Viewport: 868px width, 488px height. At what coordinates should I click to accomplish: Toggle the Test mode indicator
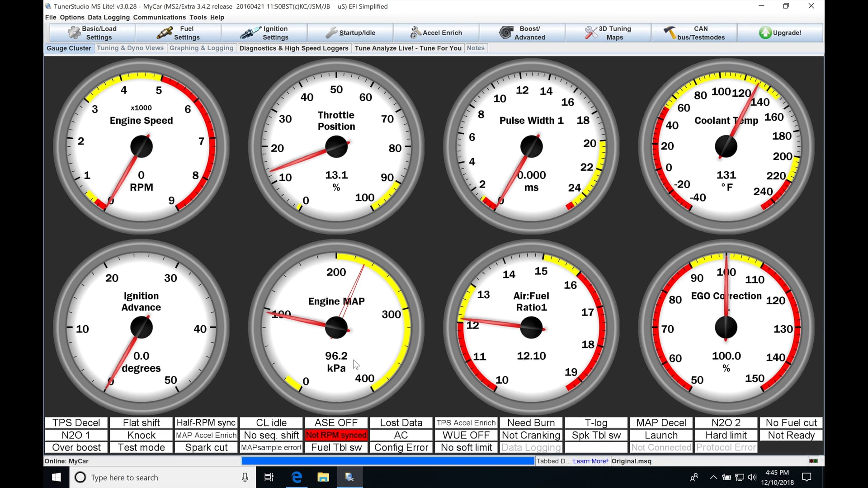pyautogui.click(x=141, y=447)
